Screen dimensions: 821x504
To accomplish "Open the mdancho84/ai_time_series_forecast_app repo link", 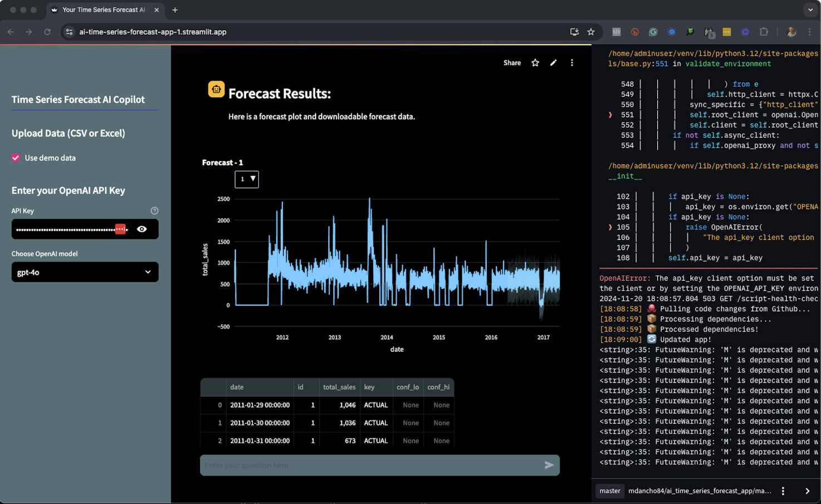I will click(x=700, y=491).
